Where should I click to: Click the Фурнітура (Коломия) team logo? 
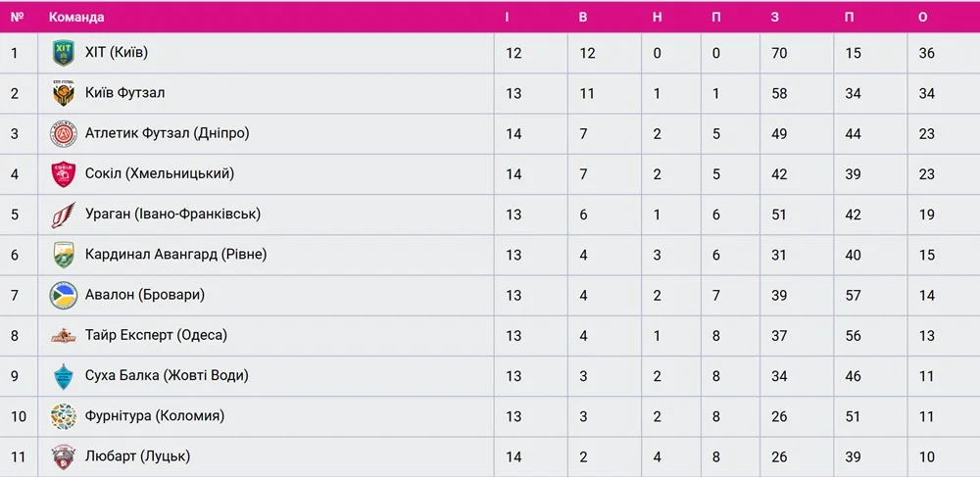pos(64,415)
